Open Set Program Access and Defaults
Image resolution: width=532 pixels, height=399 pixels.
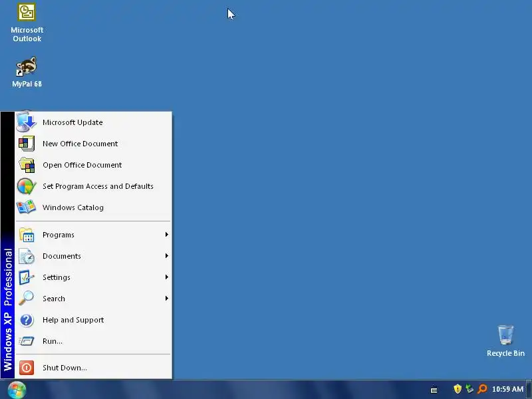[93, 186]
